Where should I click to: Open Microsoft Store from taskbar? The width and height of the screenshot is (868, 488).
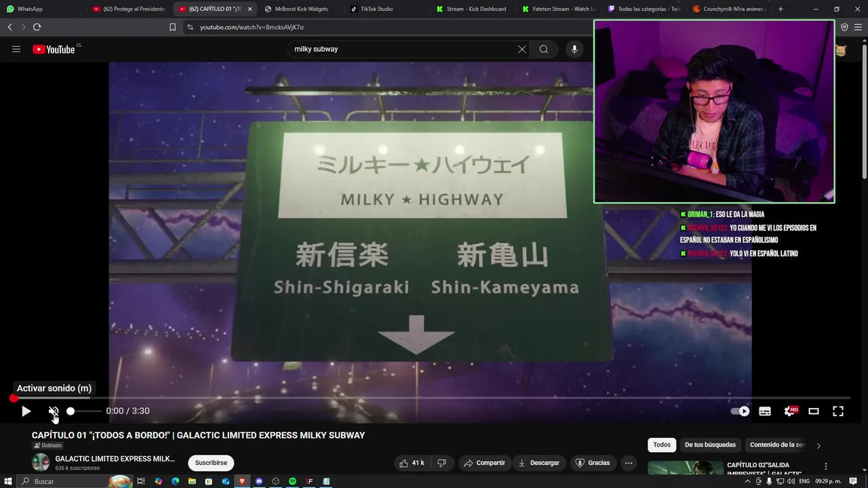coord(209,481)
